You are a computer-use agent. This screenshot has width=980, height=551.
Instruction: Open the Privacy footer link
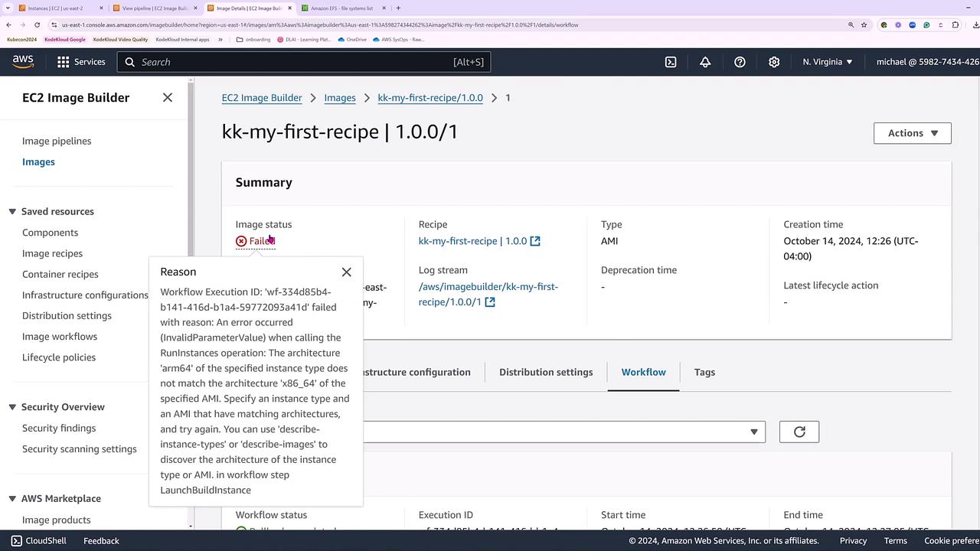pyautogui.click(x=853, y=541)
